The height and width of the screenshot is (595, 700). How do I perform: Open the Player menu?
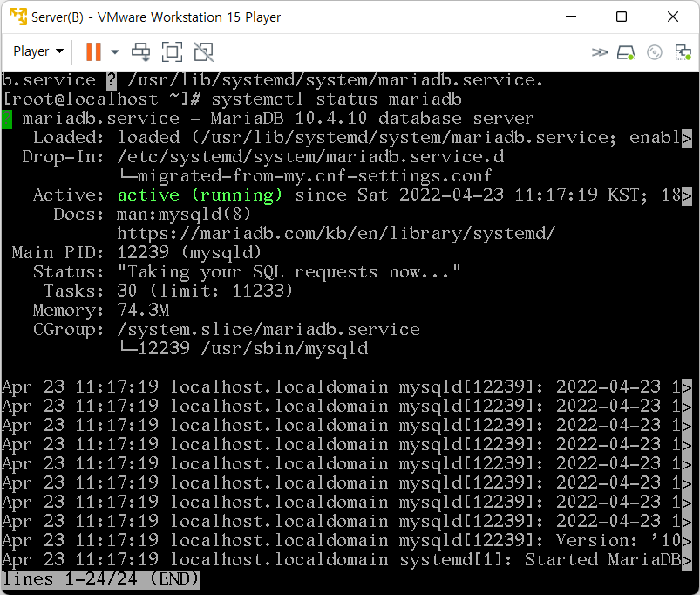point(38,51)
